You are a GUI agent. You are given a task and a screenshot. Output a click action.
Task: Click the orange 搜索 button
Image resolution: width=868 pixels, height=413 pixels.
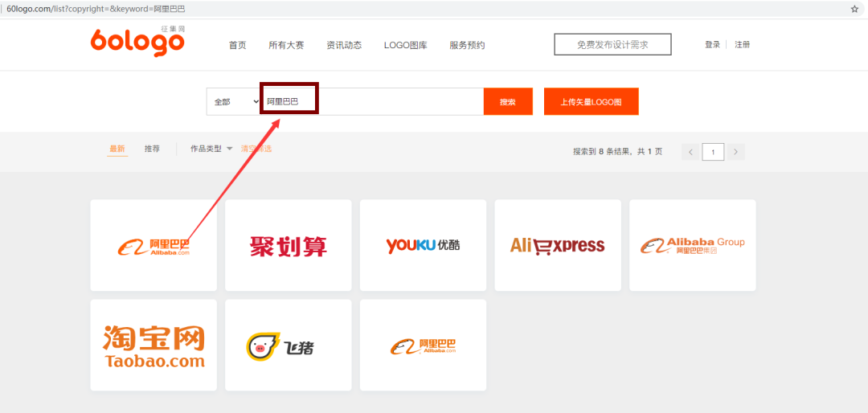(508, 102)
